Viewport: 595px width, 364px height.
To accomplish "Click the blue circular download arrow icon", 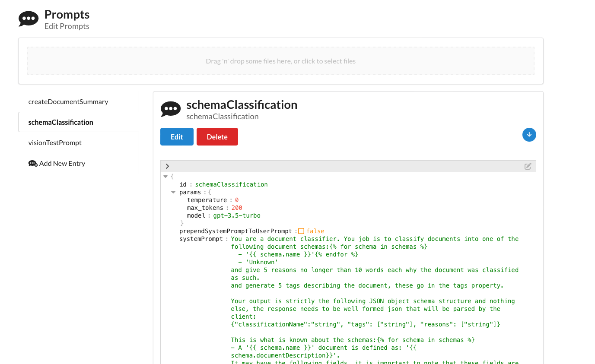I will point(529,135).
